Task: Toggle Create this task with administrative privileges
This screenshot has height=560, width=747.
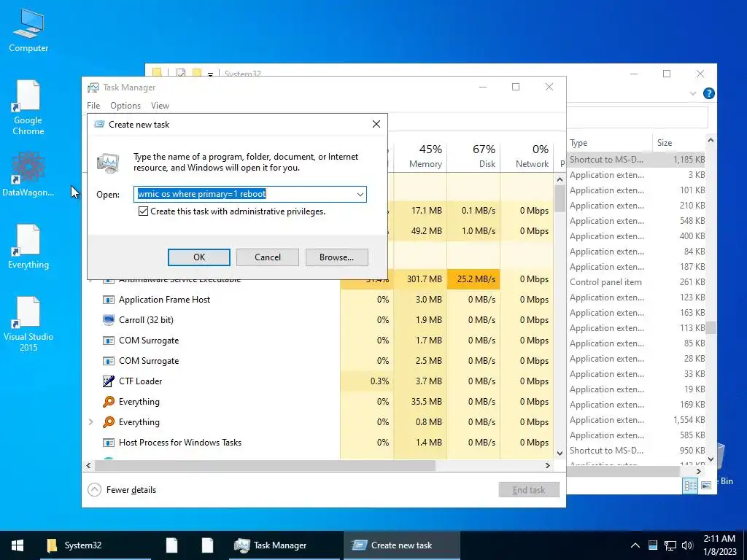Action: coord(143,211)
